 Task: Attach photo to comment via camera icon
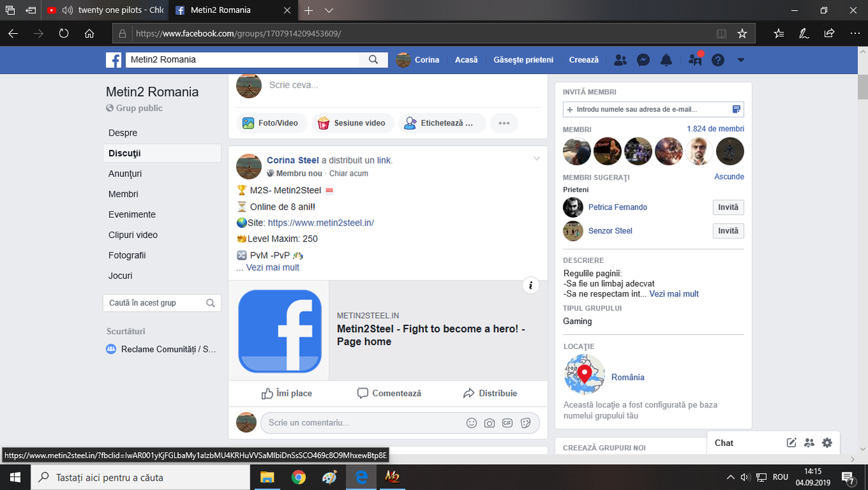point(490,423)
